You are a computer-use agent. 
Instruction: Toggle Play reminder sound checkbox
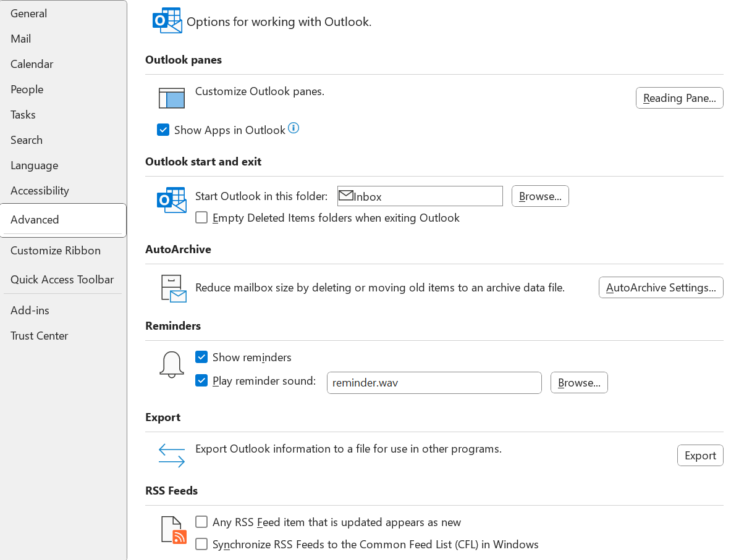coord(201,380)
